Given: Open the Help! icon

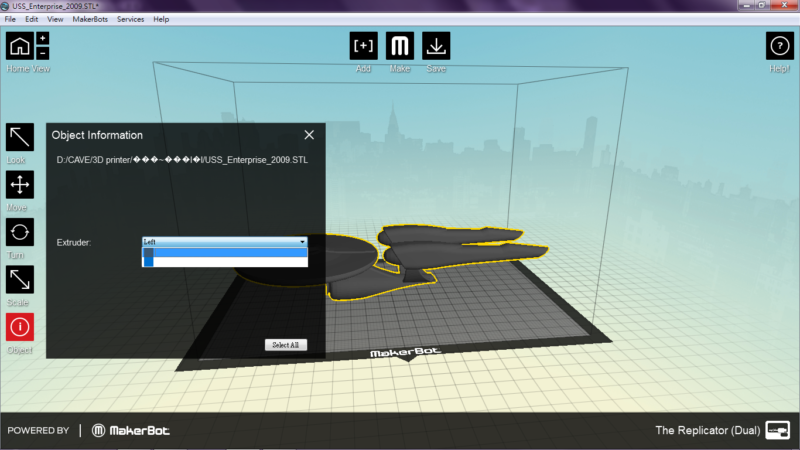Looking at the screenshot, I should click(780, 46).
